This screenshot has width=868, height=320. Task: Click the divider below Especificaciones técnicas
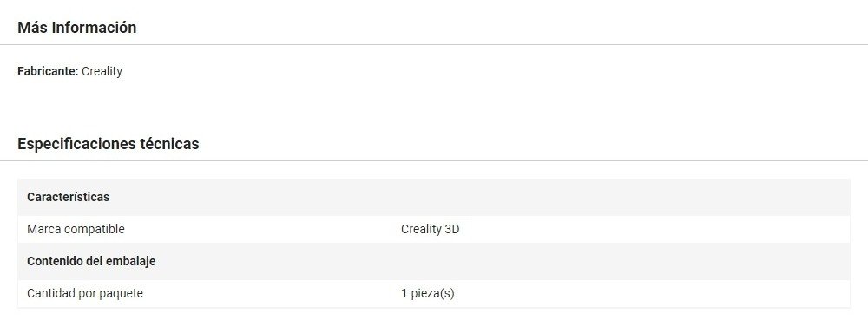pyautogui.click(x=434, y=161)
